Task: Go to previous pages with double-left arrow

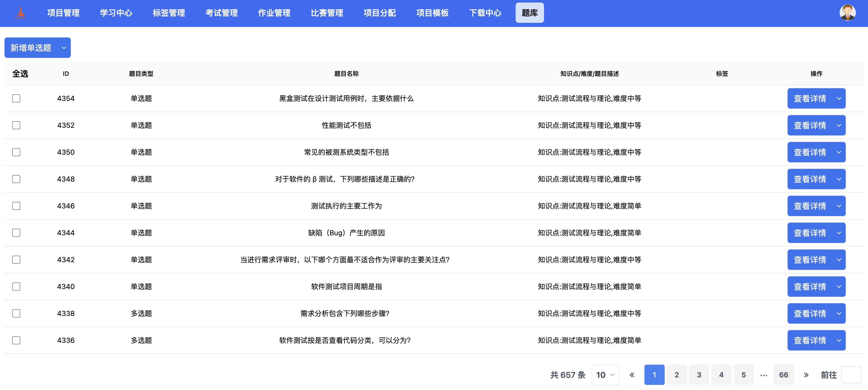Action: coord(632,375)
